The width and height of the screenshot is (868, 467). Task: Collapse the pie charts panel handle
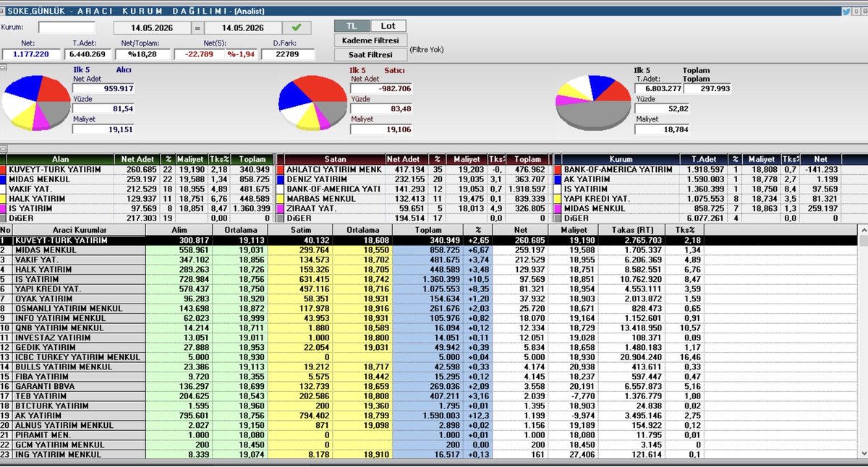point(3,67)
